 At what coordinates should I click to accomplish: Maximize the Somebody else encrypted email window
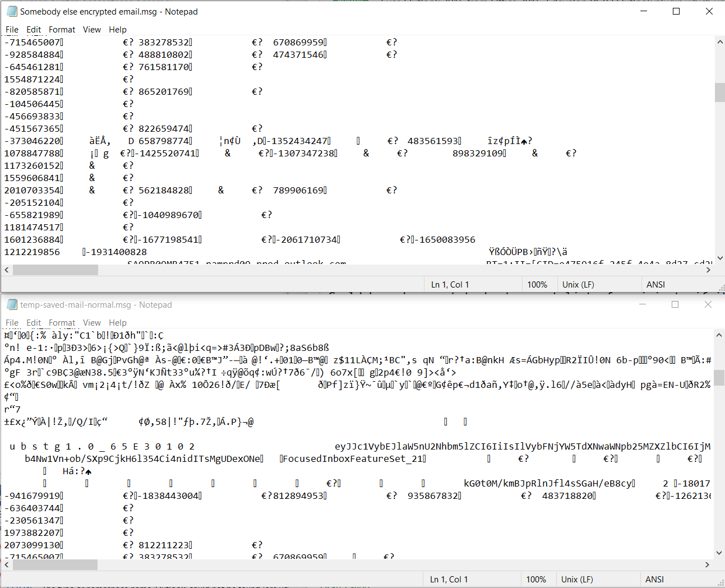(676, 11)
